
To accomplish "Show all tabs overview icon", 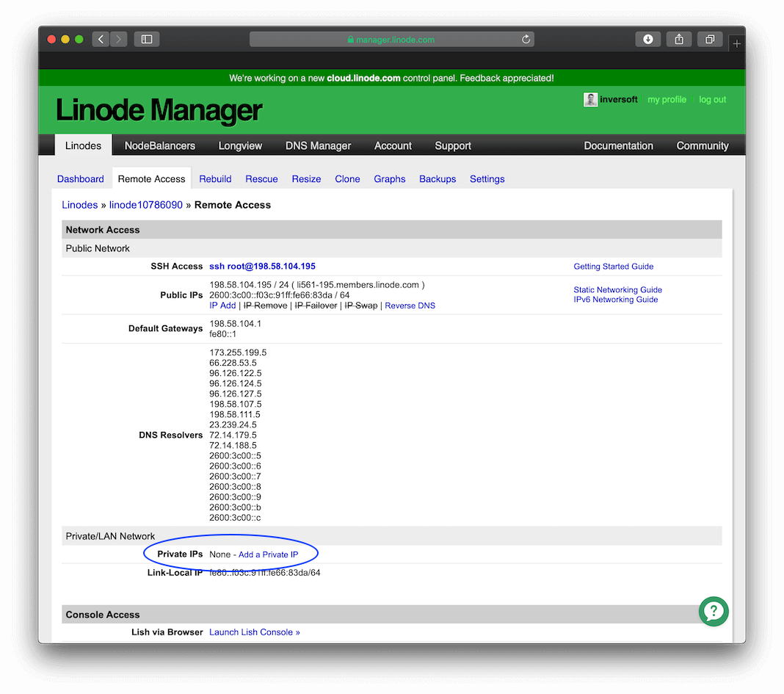I will tap(710, 39).
